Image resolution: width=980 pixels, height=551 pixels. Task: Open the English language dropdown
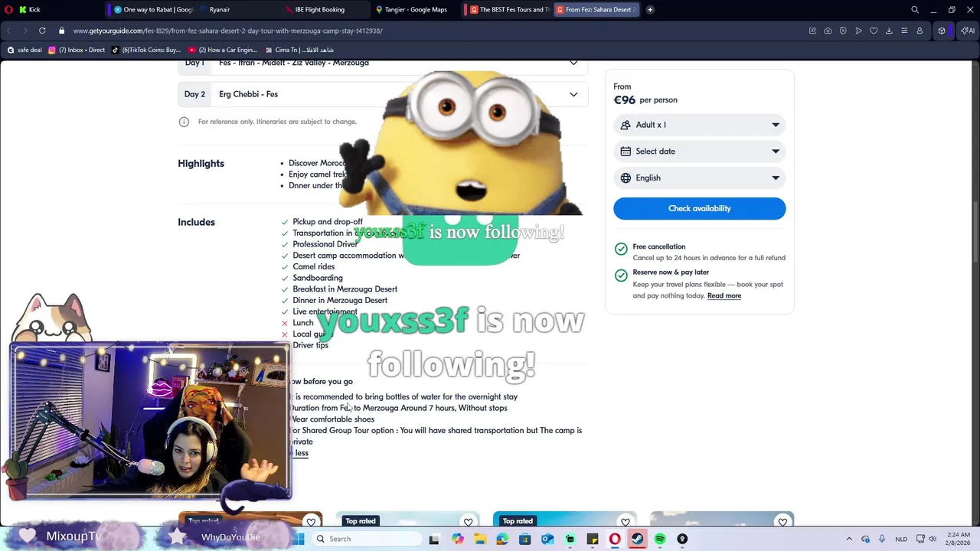point(700,178)
